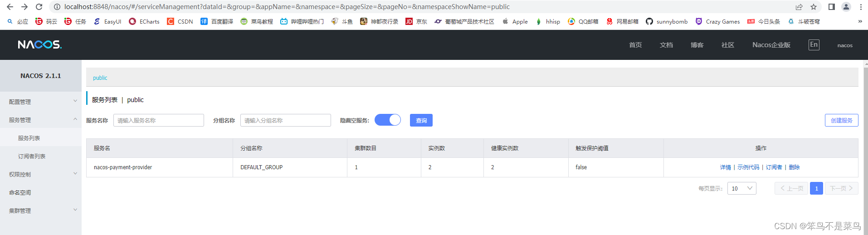Open 文档 in top navigation

666,45
